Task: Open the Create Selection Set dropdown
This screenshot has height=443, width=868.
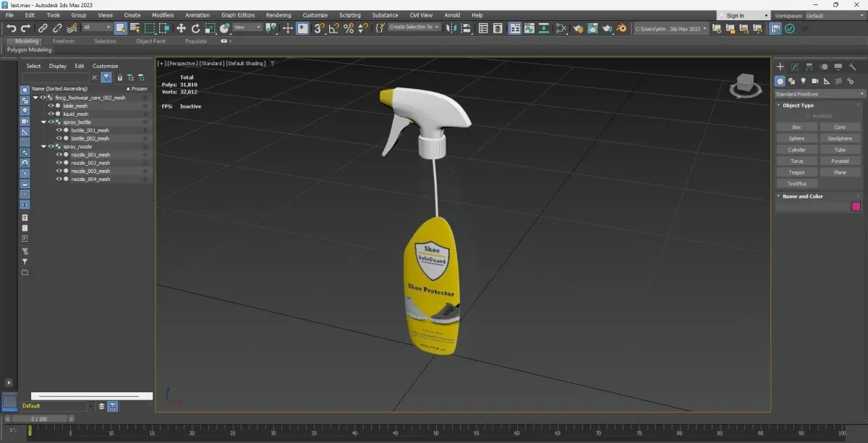Action: pyautogui.click(x=414, y=28)
